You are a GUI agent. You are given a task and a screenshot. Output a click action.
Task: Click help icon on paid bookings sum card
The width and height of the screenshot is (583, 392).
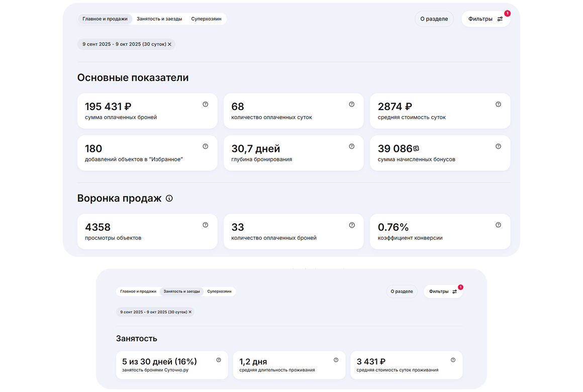click(x=205, y=105)
